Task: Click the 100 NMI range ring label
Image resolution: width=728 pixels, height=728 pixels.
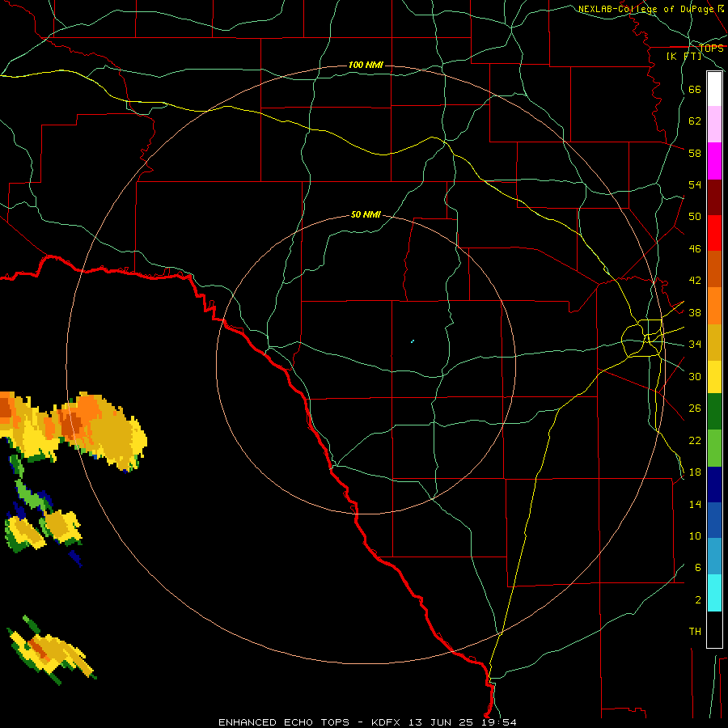Action: coord(366,65)
